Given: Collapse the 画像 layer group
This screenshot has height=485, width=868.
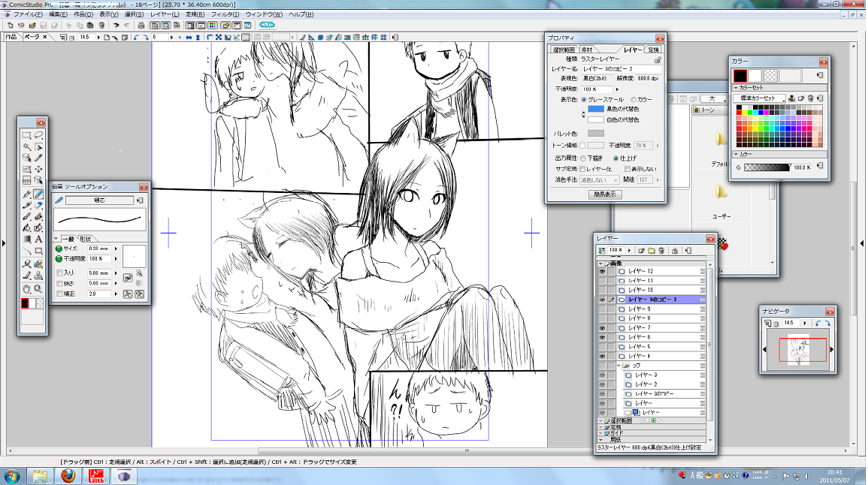Looking at the screenshot, I should pos(600,264).
